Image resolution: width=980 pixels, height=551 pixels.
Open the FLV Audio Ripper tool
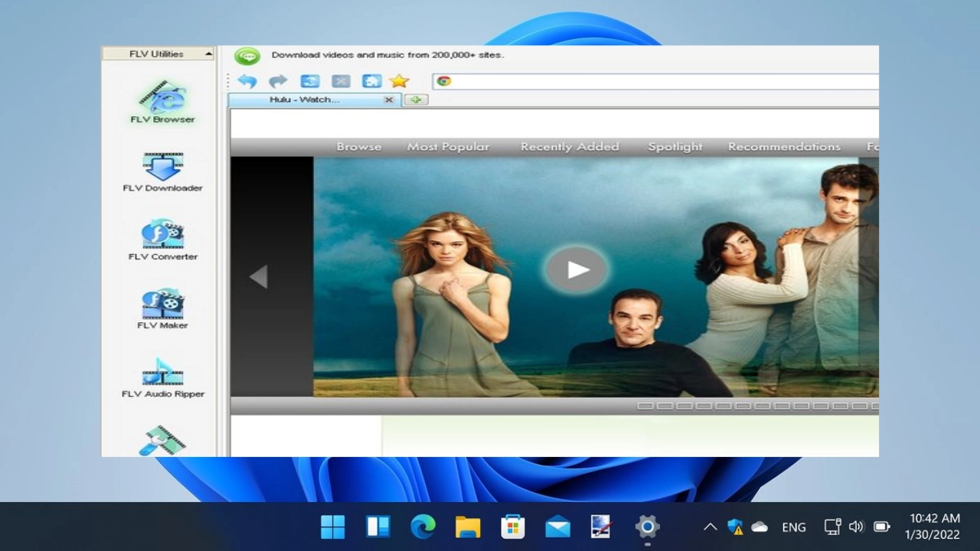(162, 378)
